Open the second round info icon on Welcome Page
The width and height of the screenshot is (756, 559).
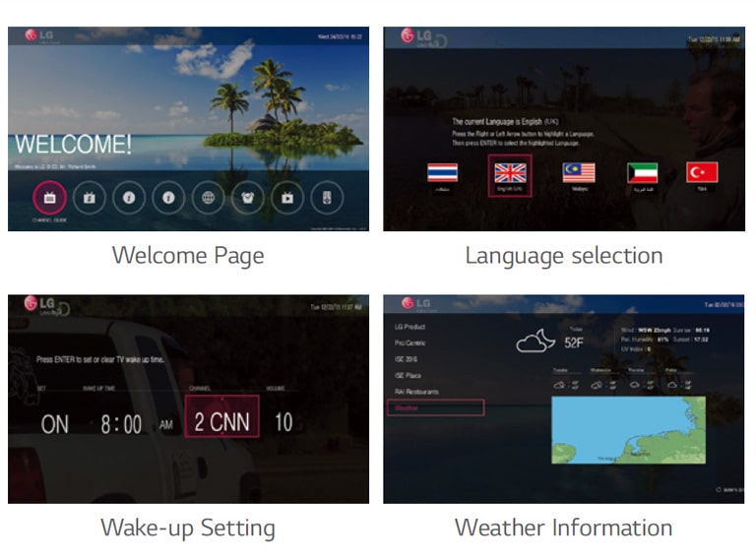tap(168, 198)
